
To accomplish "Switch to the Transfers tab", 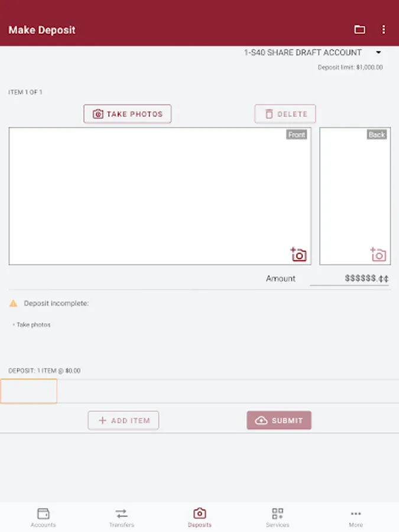I will pyautogui.click(x=121, y=517).
